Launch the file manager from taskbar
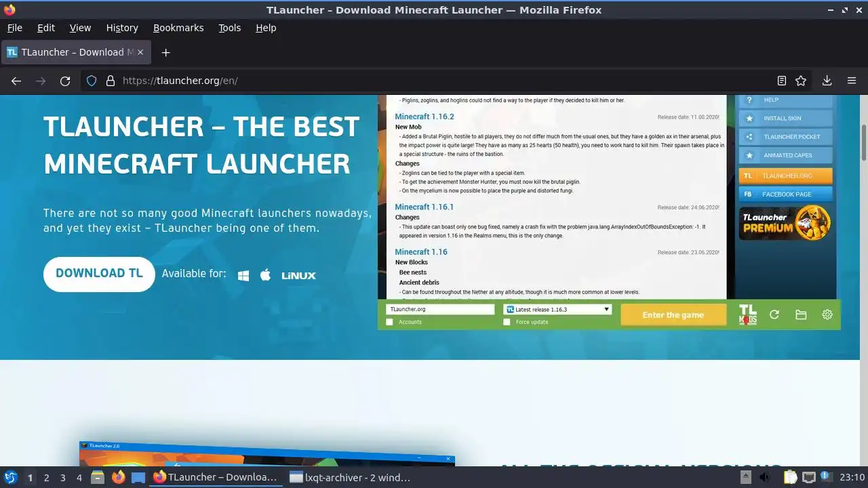 tap(98, 477)
